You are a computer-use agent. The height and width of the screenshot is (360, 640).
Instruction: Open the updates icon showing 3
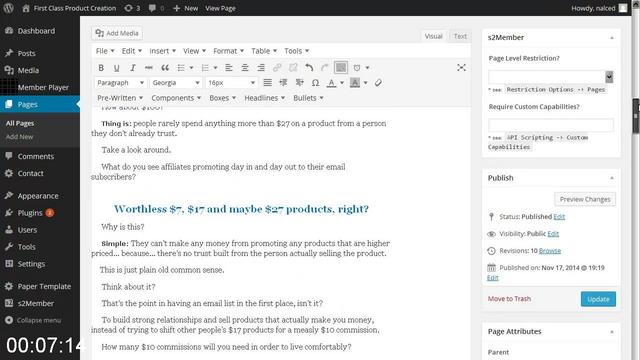[x=132, y=8]
